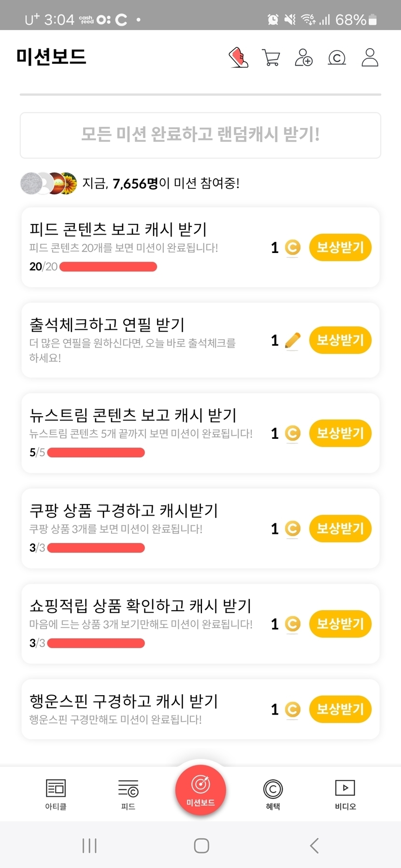The image size is (401, 868).
Task: Claim reward for 뉴스트림 콘텐츠 mission
Action: pos(340,434)
